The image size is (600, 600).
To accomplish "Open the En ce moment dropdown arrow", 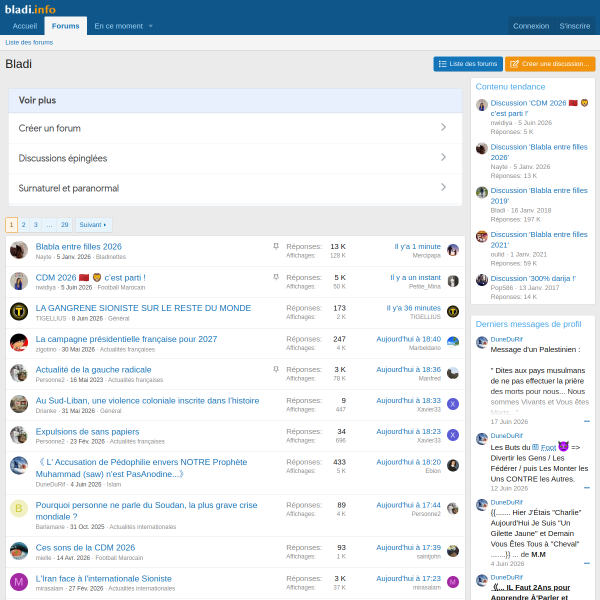I will tap(151, 26).
